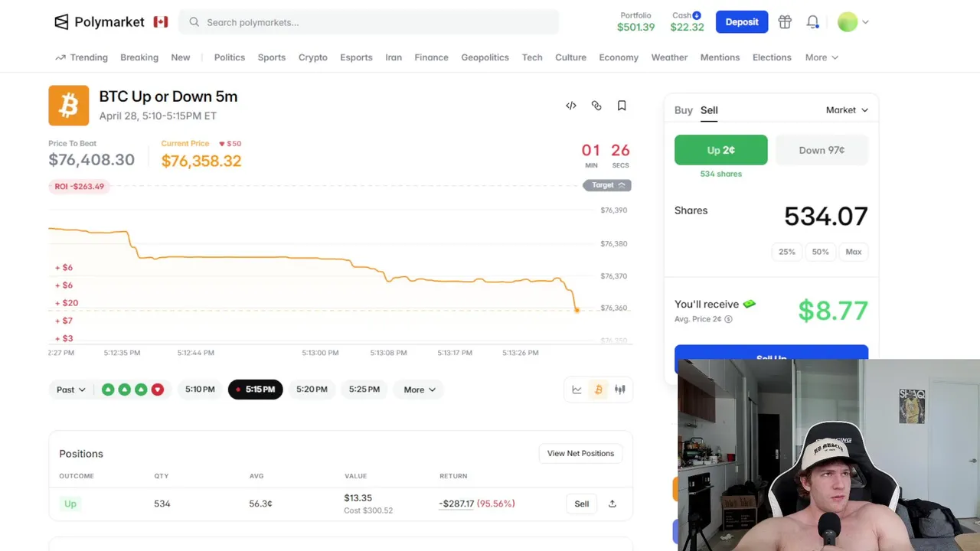The height and width of the screenshot is (551, 980).
Task: Collapse the Target price marker
Action: point(607,185)
